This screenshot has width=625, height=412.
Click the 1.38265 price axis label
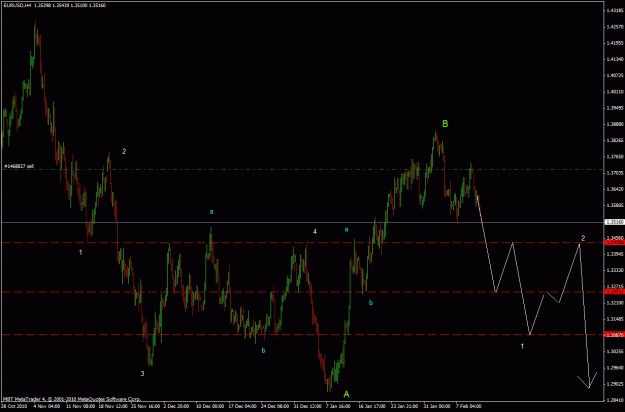615,140
